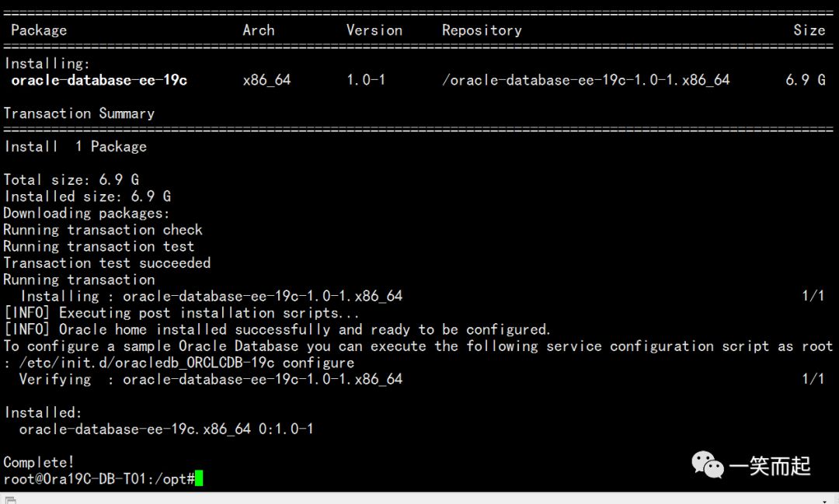Viewport: 839px width, 504px height.
Task: Click the "Verifying : oracle-database-ee-19c-1.0-1.x86_64" line
Action: pyautogui.click(x=211, y=379)
